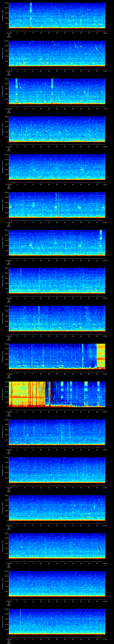The height and width of the screenshot is (644, 114).
Task: Click the '31:00' end time label
Action: (x=105, y=639)
